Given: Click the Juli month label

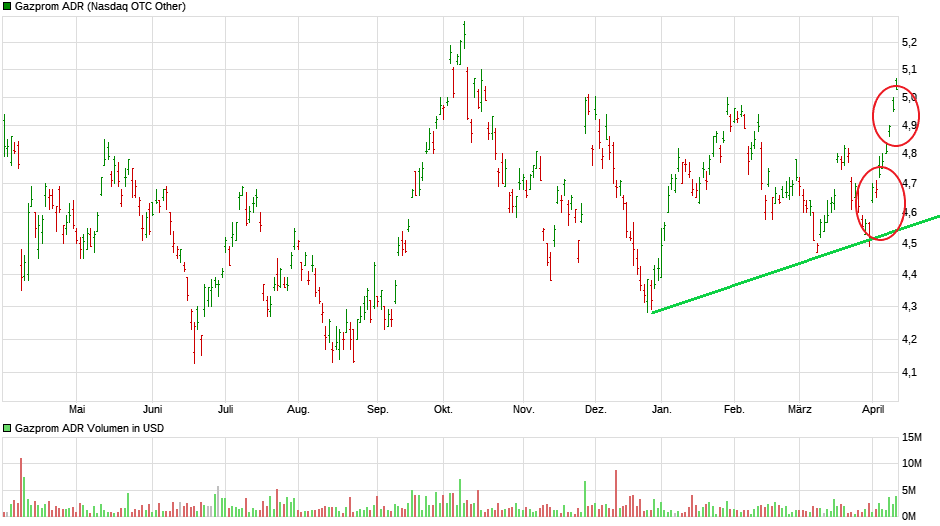Looking at the screenshot, I should (x=225, y=410).
